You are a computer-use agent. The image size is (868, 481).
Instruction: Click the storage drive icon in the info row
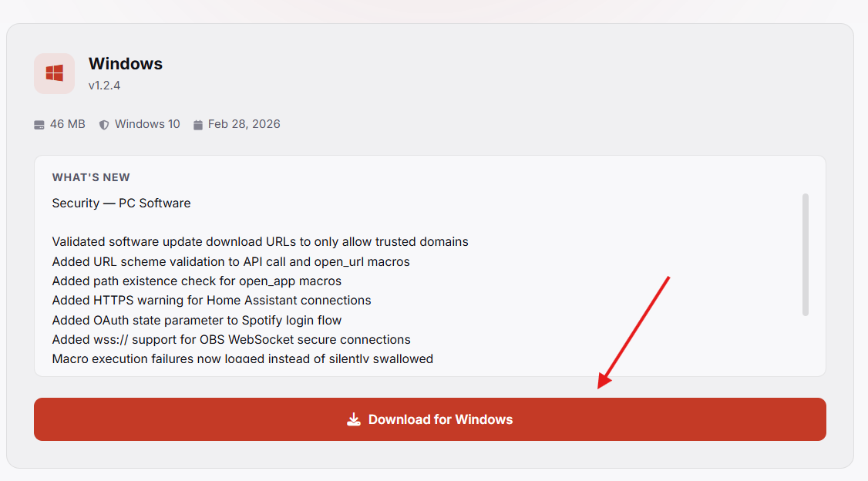point(39,123)
